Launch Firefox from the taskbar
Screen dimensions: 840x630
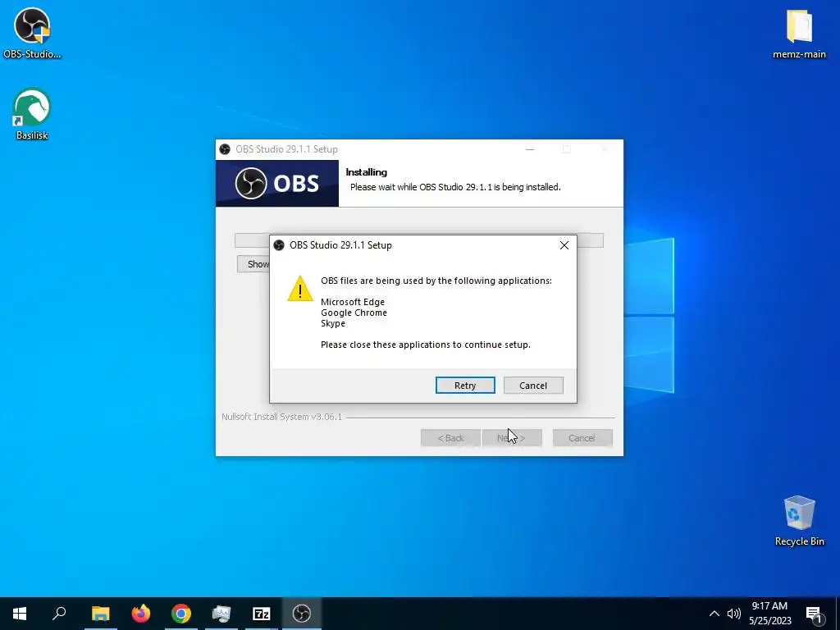point(141,614)
